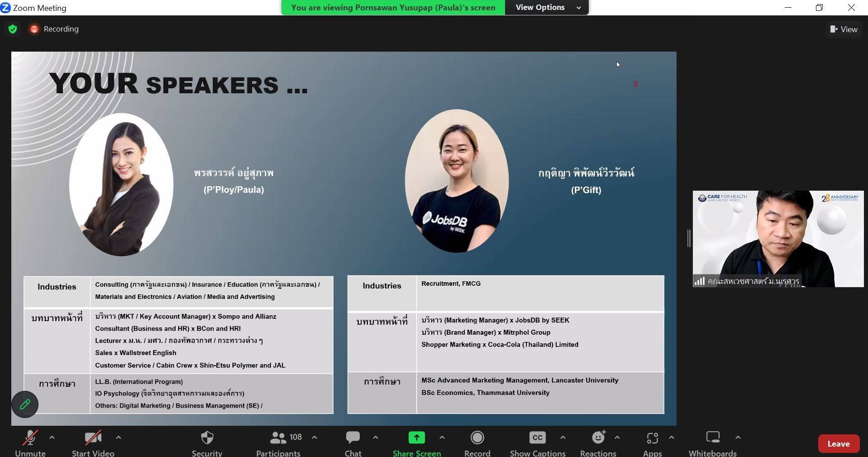Screen dimensions: 868x457
Task: Start recording with Record button
Action: 477,443
